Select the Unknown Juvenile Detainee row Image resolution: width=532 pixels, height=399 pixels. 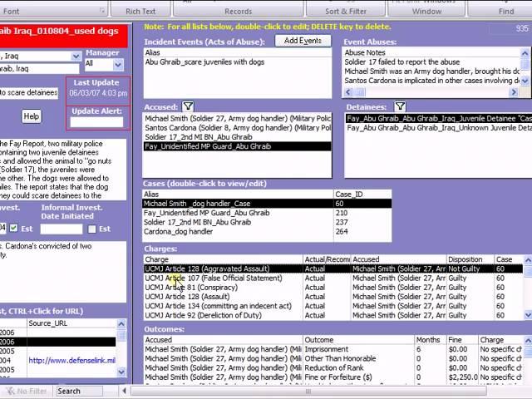point(439,128)
